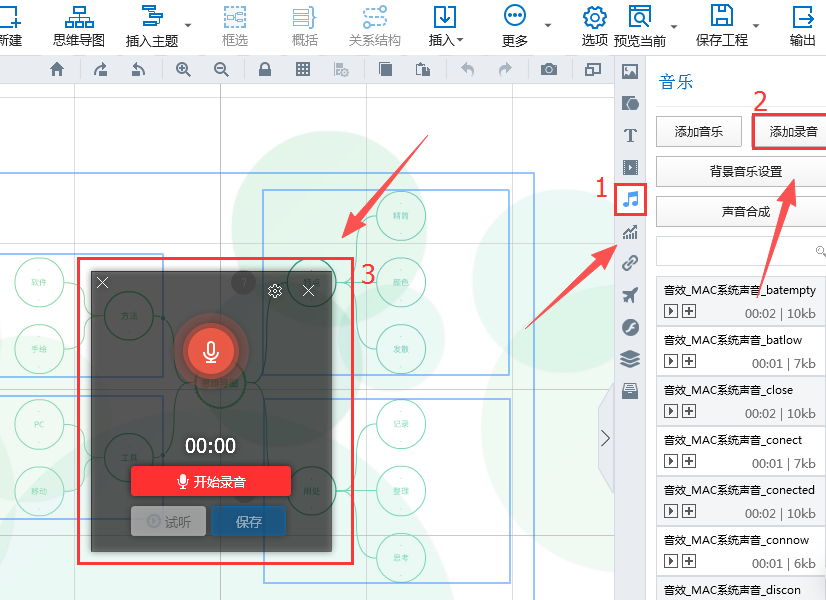Image resolution: width=826 pixels, height=600 pixels.
Task: Open 选项 in the top toolbar
Action: [595, 27]
